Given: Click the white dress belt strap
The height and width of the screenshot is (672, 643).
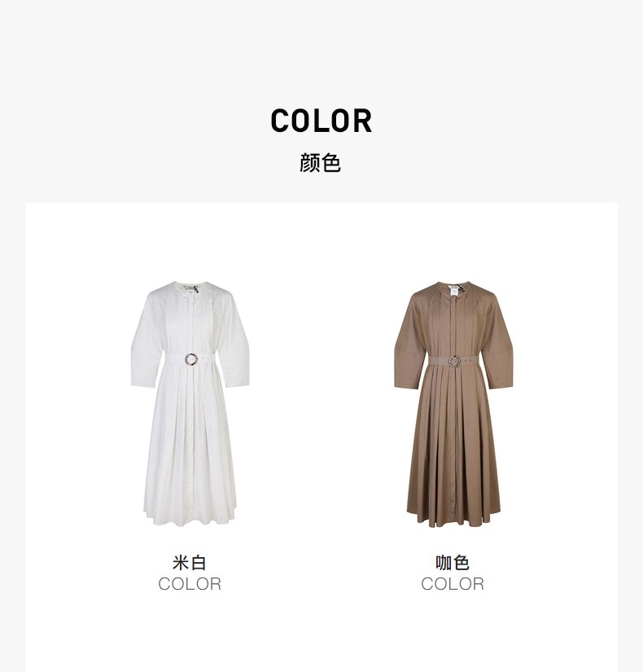Looking at the screenshot, I should coord(190,359).
